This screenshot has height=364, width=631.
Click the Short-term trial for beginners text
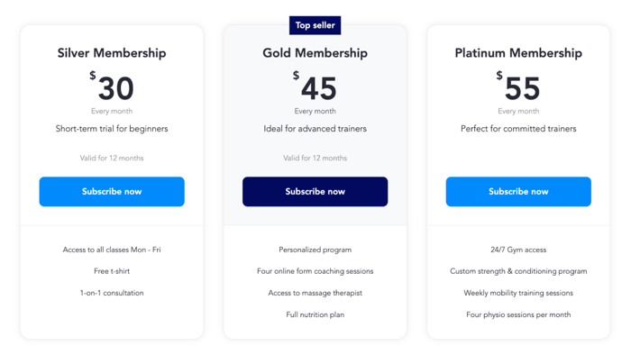click(112, 129)
